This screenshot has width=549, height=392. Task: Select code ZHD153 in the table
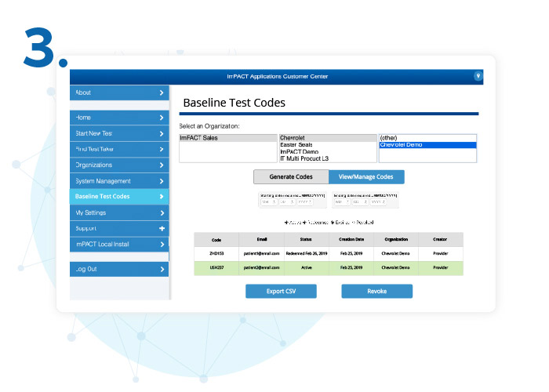(x=216, y=253)
